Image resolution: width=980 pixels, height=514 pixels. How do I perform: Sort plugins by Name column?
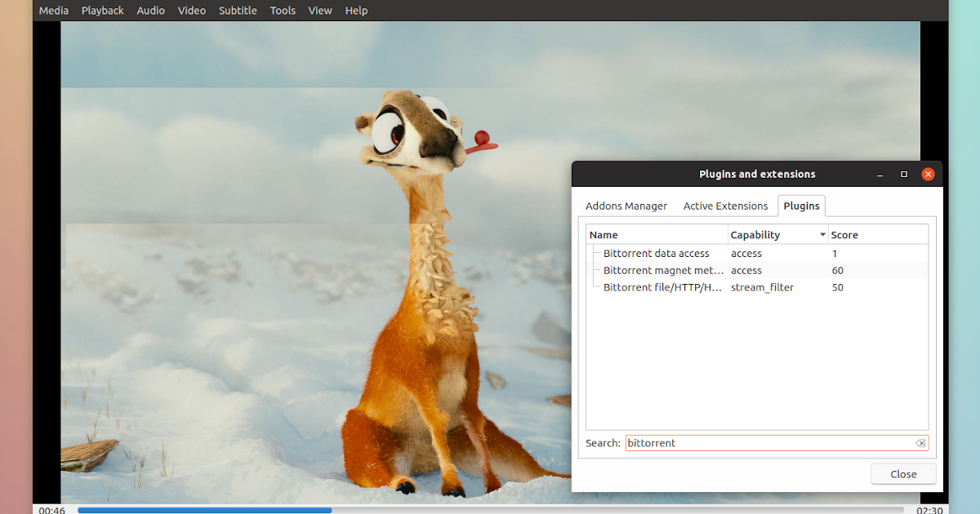pyautogui.click(x=657, y=235)
